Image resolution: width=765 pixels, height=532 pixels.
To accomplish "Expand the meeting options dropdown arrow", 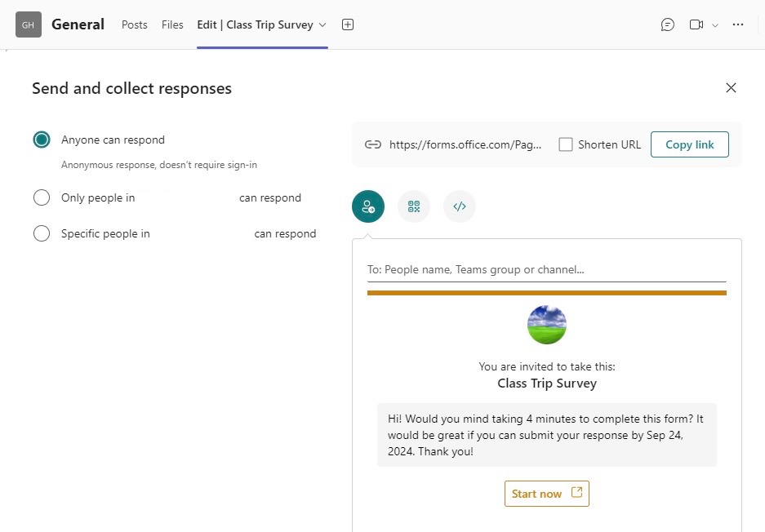I will (715, 25).
